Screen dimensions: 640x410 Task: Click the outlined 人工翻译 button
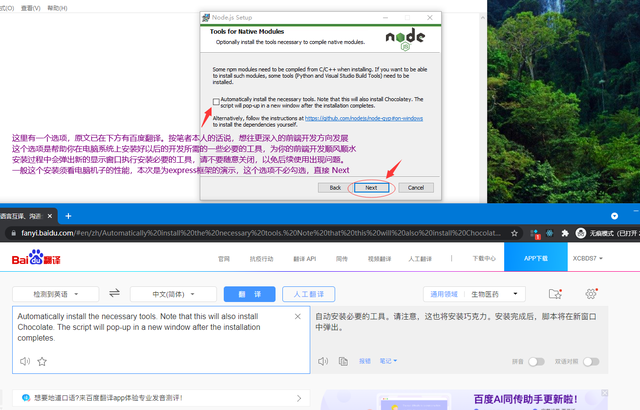(x=309, y=294)
